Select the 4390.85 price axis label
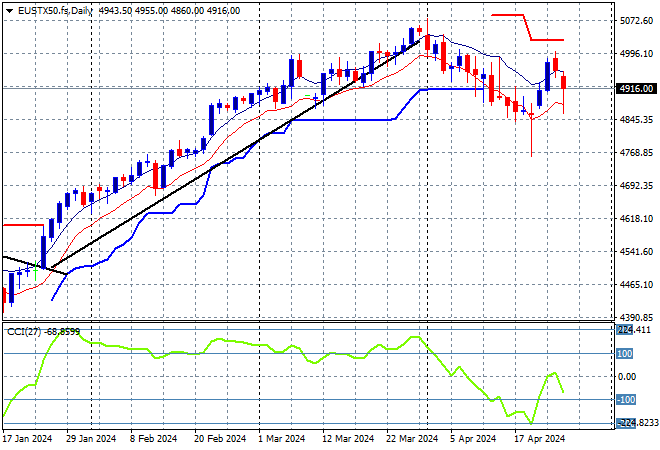 click(x=636, y=317)
